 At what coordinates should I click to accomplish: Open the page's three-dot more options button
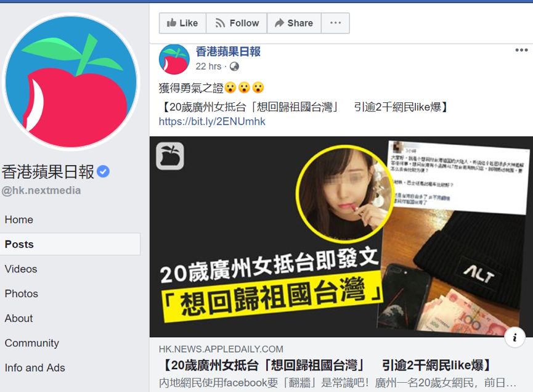pyautogui.click(x=335, y=23)
